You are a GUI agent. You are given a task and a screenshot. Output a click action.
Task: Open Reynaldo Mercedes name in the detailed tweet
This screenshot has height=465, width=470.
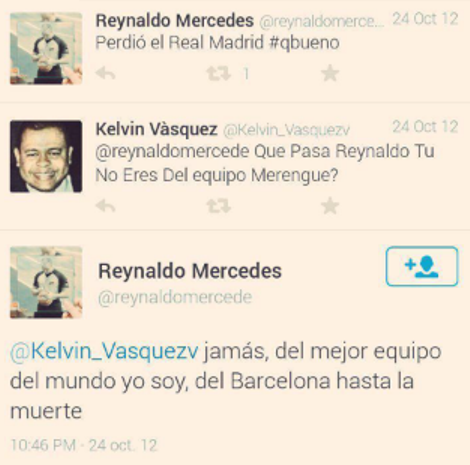190,271
